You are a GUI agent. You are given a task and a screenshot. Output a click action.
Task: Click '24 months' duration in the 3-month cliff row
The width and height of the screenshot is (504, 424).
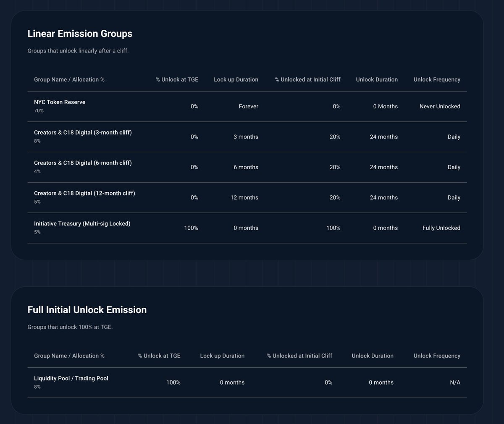383,137
